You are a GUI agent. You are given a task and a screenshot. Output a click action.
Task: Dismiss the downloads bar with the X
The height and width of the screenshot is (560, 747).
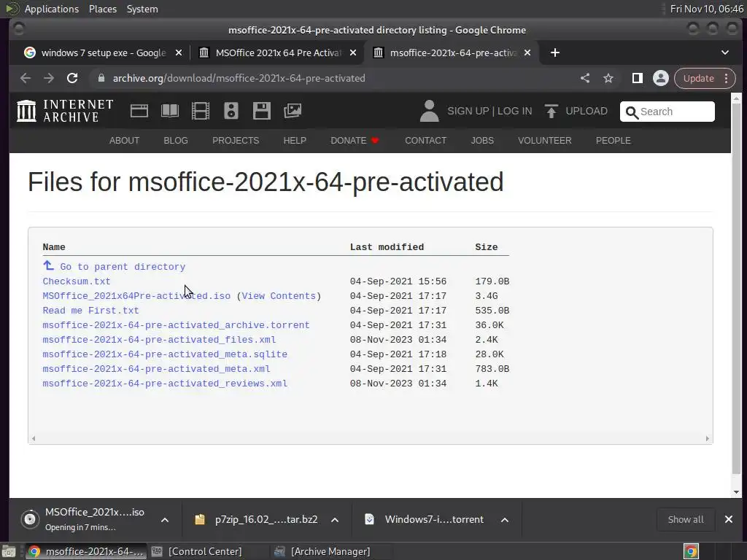(x=729, y=519)
